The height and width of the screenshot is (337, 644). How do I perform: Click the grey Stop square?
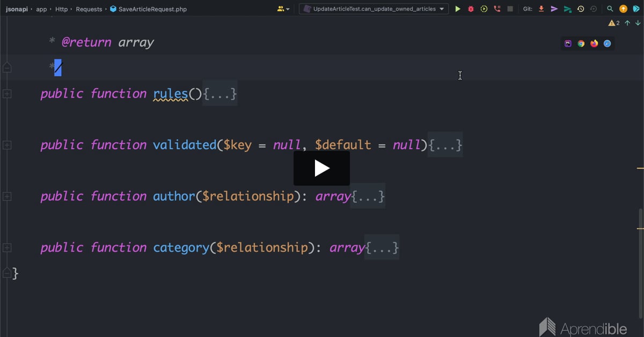coord(510,9)
